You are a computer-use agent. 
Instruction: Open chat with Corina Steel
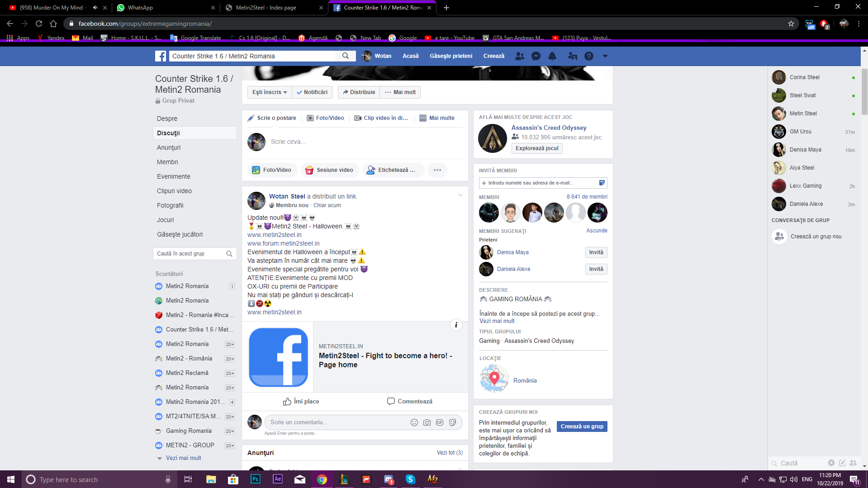click(813, 77)
